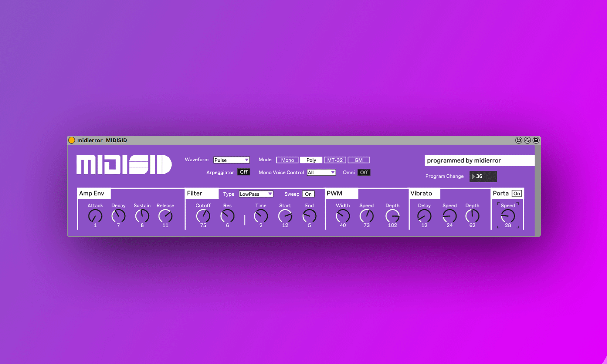Select the GM mode tab

361,160
